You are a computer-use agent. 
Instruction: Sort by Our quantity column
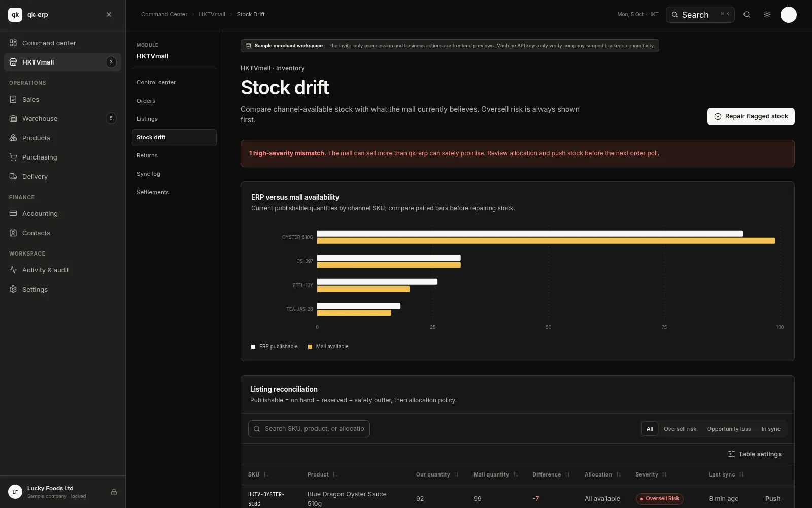[x=437, y=474]
